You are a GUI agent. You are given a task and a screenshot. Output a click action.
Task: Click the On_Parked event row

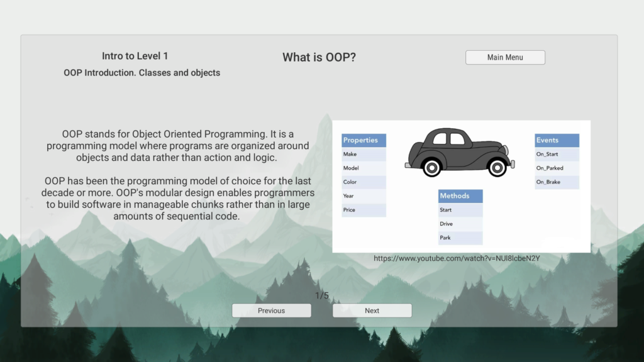(x=557, y=168)
